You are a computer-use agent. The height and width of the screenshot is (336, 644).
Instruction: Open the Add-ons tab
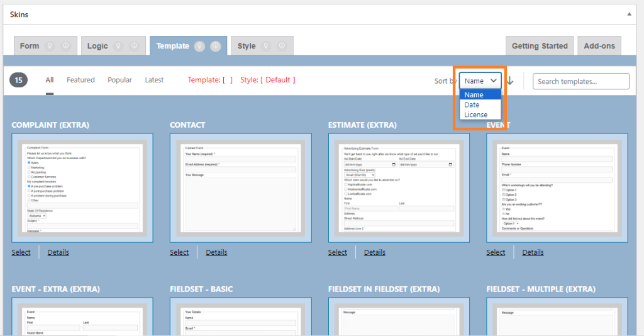(599, 46)
